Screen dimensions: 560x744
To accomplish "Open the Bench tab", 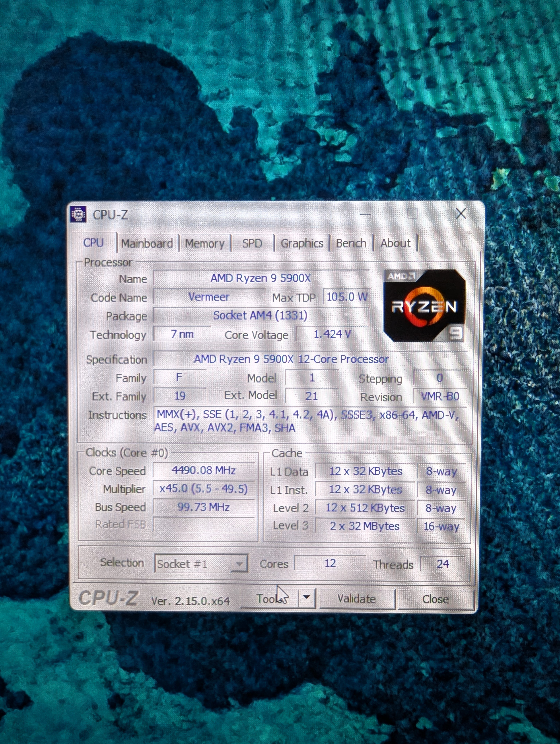I will click(351, 243).
